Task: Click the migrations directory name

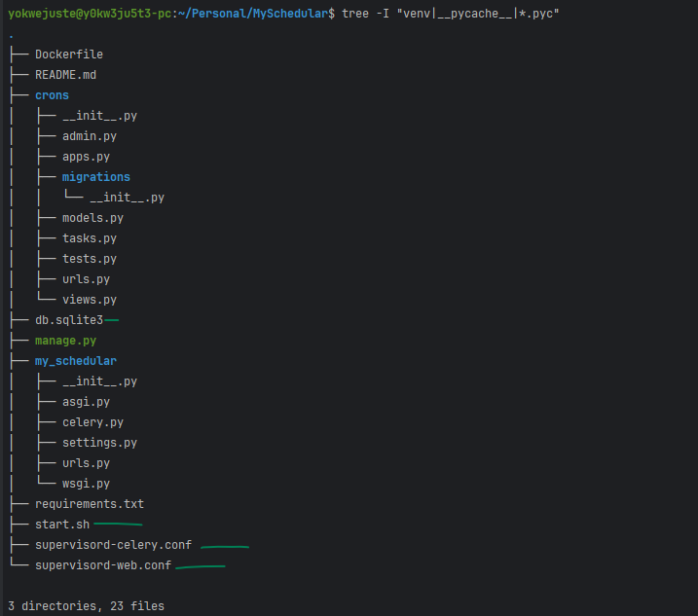Action: coord(96,177)
